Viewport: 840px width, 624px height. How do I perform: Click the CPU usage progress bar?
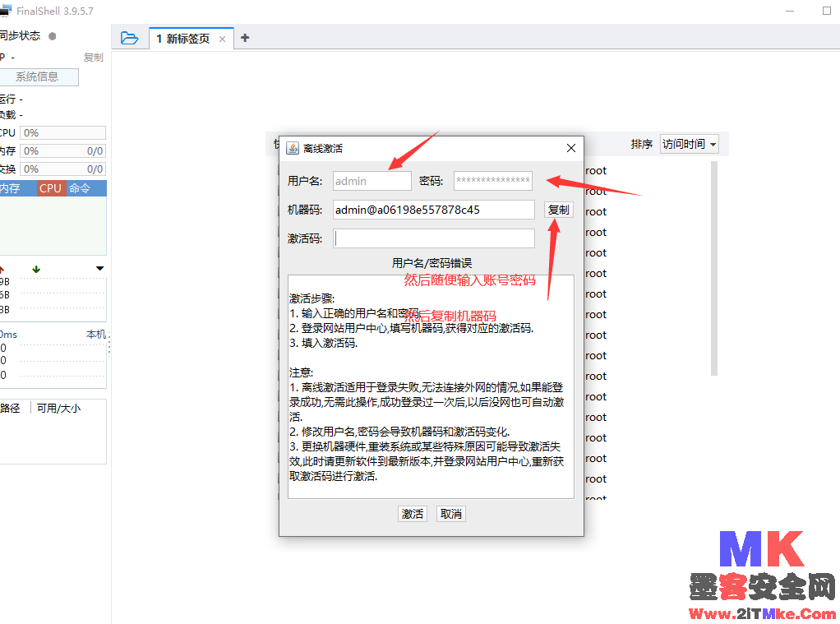(62, 133)
